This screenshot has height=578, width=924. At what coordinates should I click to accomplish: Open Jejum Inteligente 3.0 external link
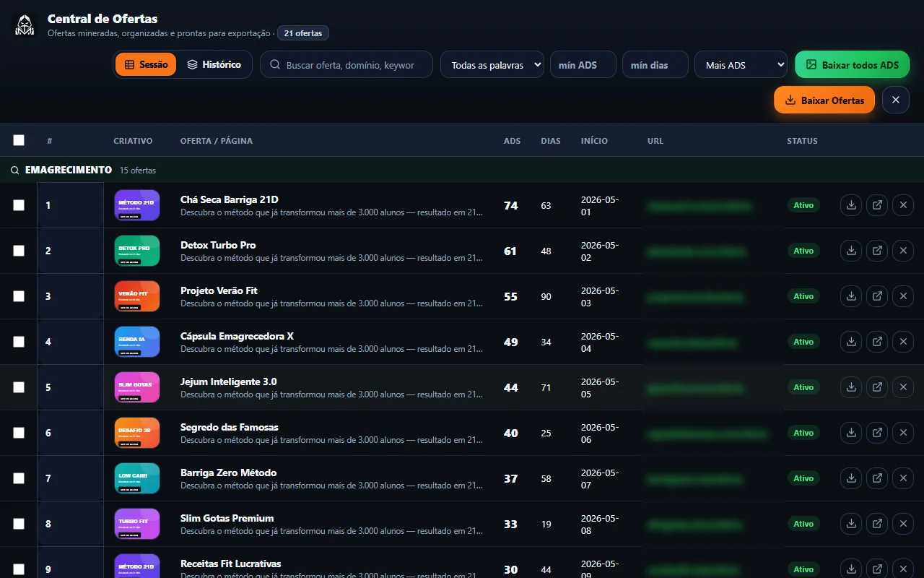click(877, 387)
